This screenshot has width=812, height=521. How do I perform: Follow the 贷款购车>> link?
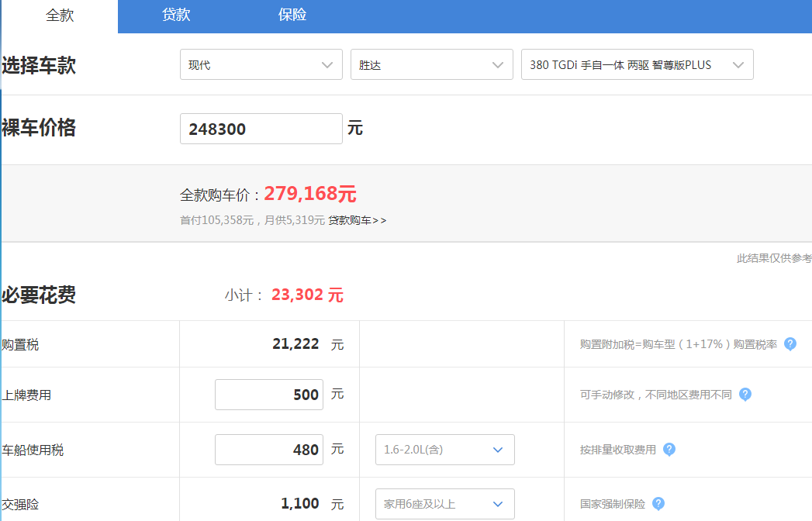358,221
